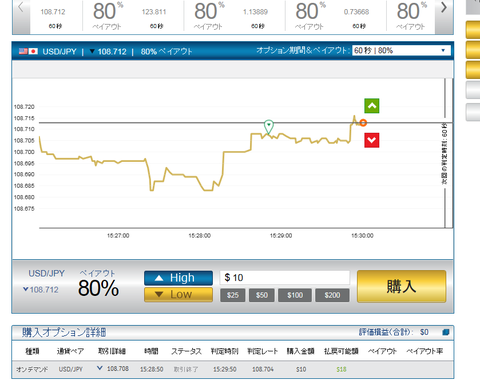Click the 108.708 entry rate cell
Image resolution: width=480 pixels, height=380 pixels.
pos(118,369)
